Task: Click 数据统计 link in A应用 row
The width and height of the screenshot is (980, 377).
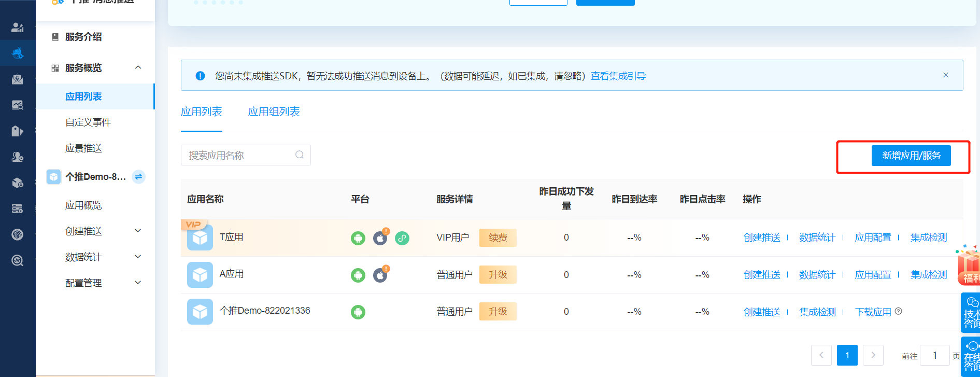Action: [817, 275]
